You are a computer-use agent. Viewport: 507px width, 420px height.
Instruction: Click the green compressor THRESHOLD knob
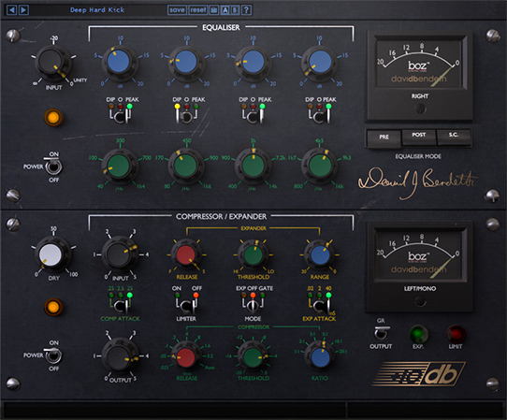[253, 357]
